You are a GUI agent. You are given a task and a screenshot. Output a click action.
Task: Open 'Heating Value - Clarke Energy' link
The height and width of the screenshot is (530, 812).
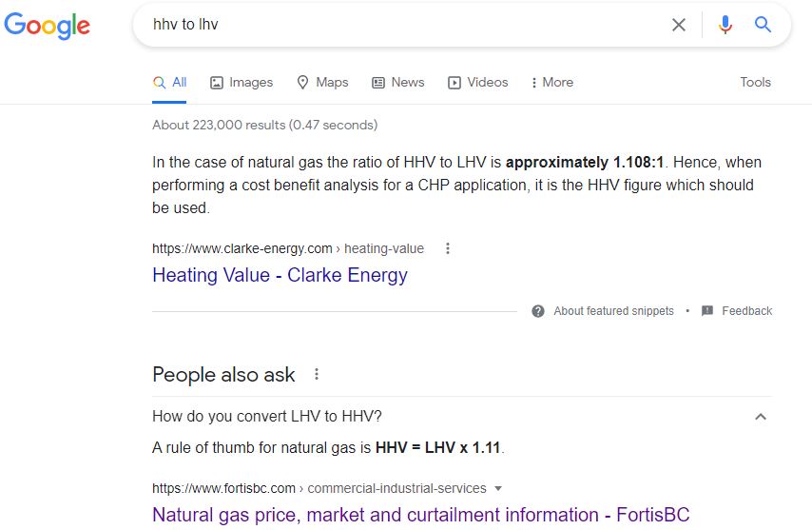[280, 275]
